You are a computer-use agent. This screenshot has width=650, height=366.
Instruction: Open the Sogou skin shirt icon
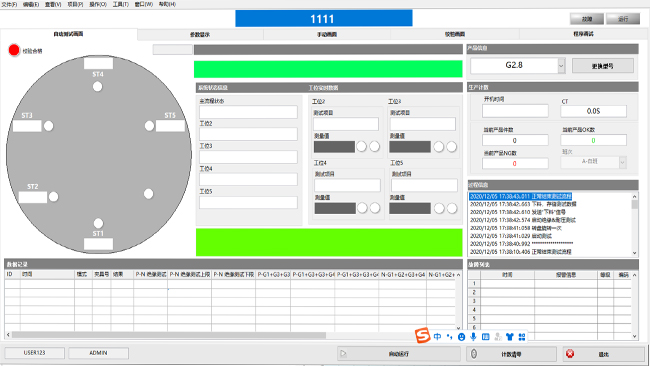point(509,337)
